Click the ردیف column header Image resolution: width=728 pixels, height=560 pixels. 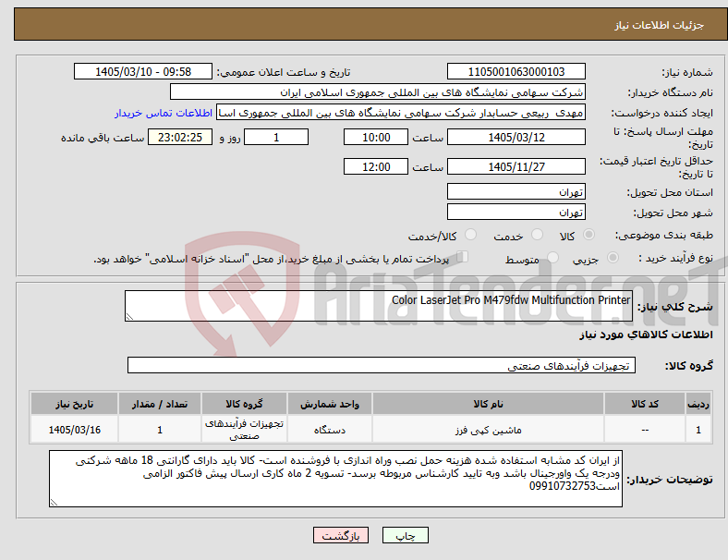click(698, 404)
